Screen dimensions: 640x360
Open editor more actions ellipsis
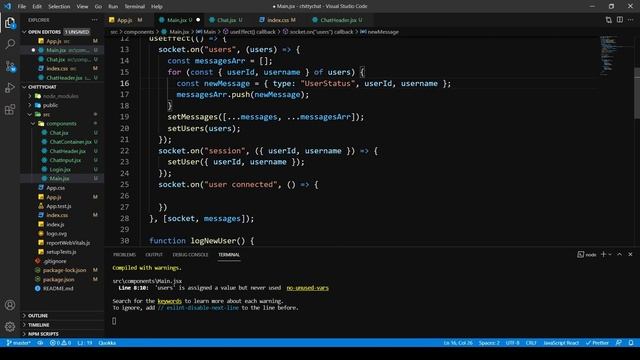(631, 20)
